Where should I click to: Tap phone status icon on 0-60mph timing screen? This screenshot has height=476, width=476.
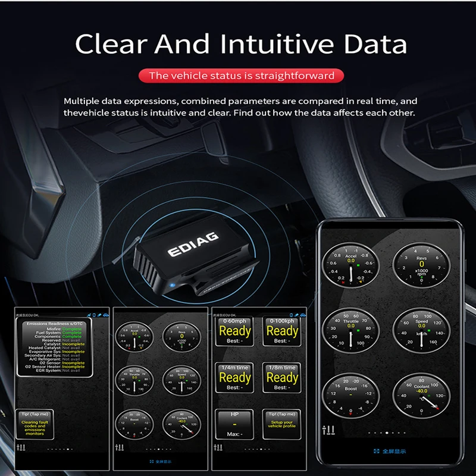click(292, 315)
